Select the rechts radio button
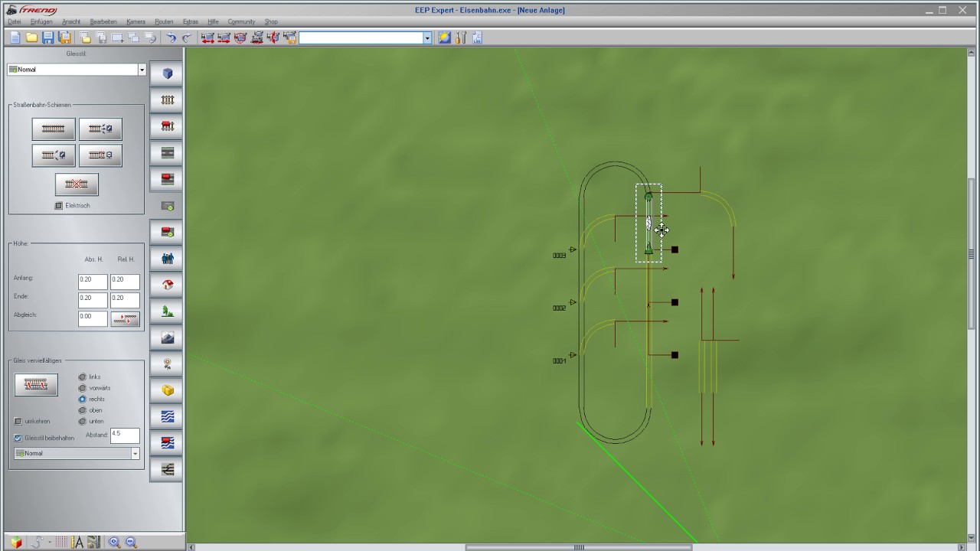The image size is (980, 551). 83,399
